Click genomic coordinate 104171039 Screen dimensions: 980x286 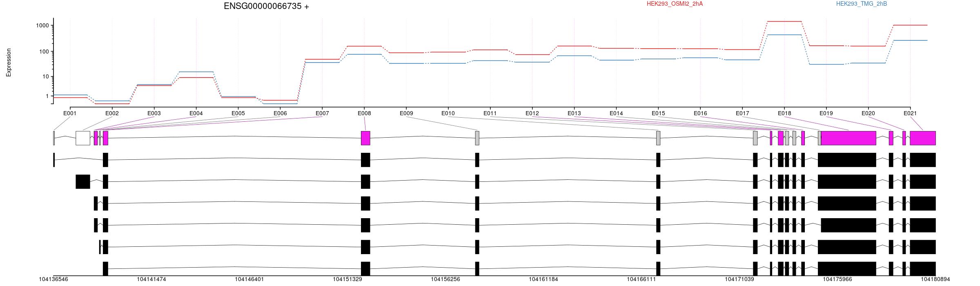739,279
